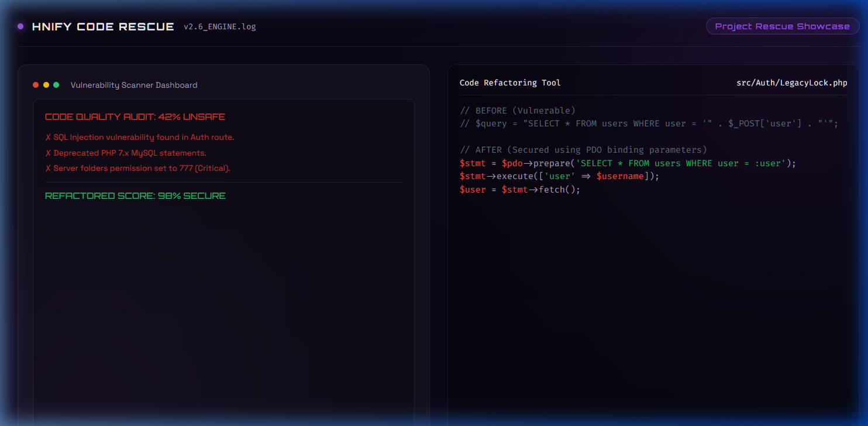868x426 pixels.
Task: Click the BEFORE (Vulnerable) comment line
Action: click(518, 111)
